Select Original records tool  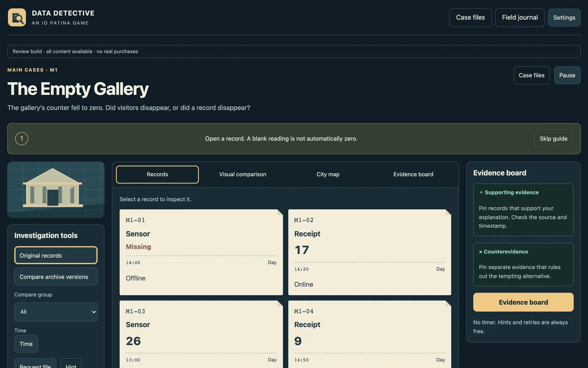click(56, 256)
